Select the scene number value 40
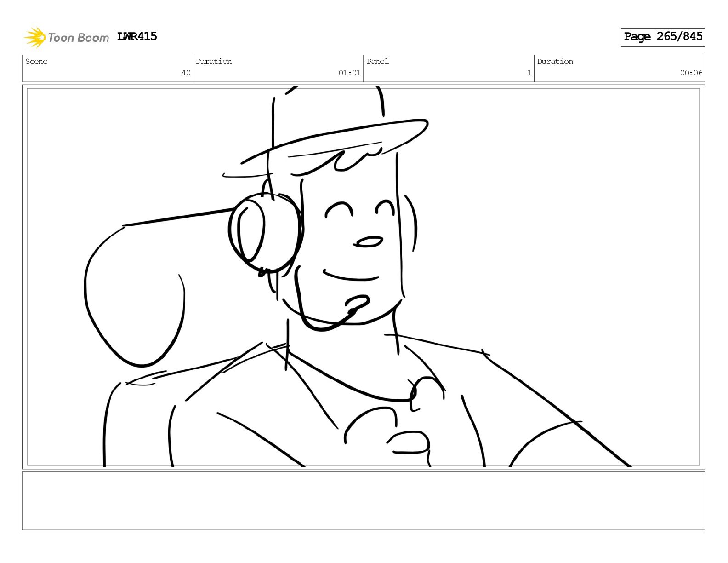 (x=186, y=73)
